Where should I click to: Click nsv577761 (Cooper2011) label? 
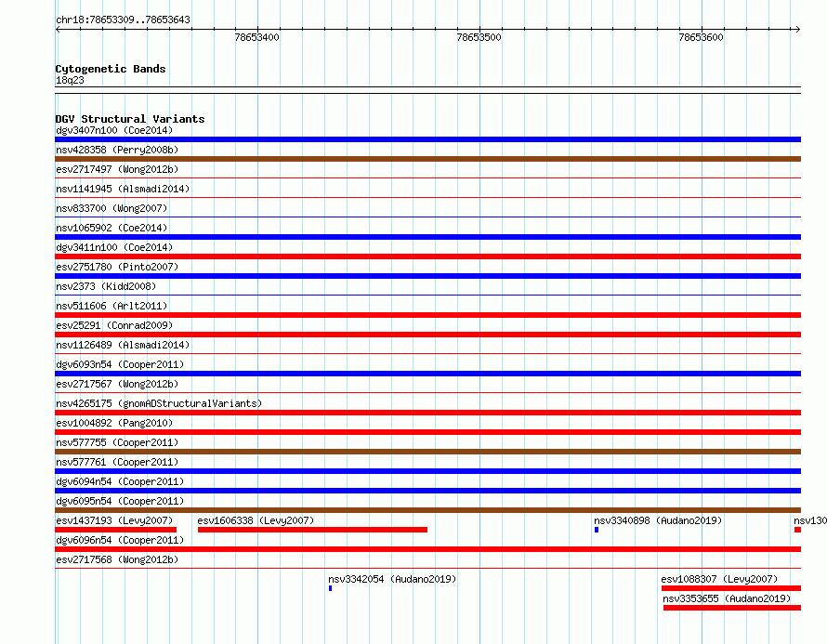(x=117, y=462)
